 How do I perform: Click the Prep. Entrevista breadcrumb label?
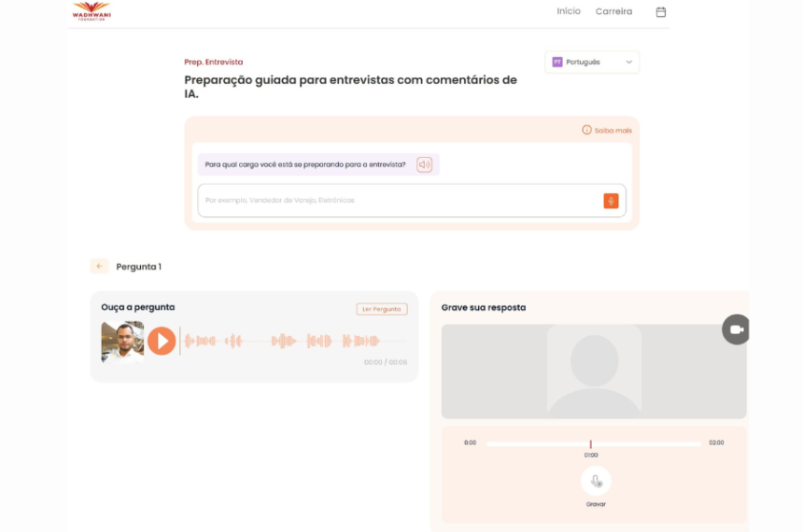pos(214,62)
